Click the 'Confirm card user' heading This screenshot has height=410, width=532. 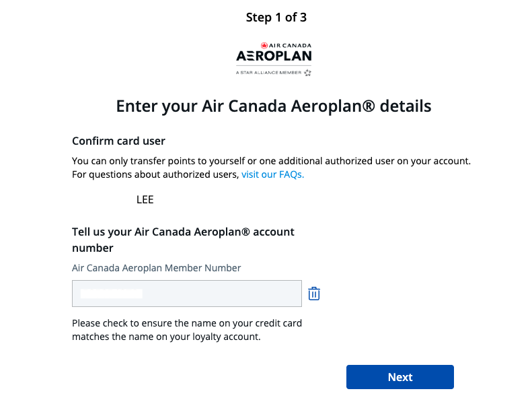click(118, 141)
